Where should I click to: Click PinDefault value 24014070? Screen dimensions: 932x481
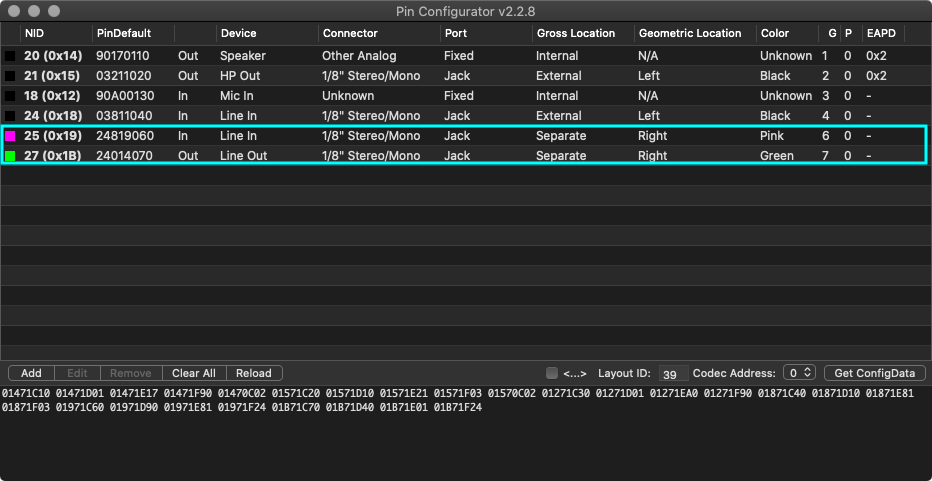point(125,156)
